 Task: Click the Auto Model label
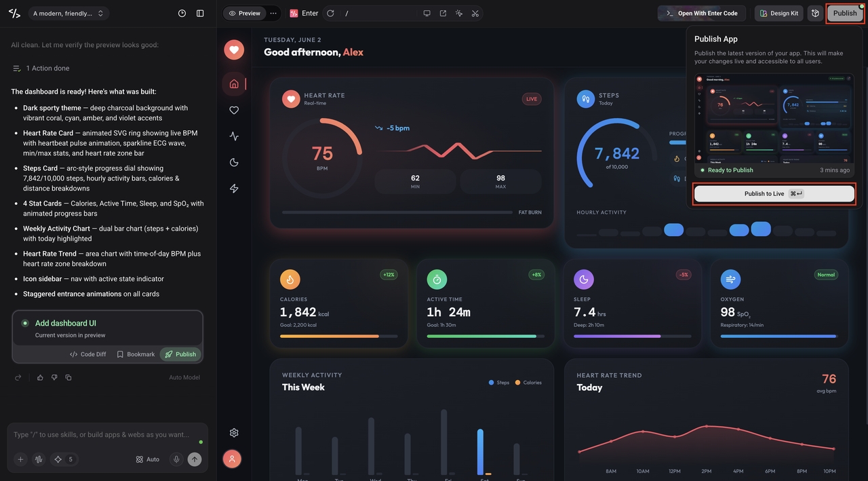[184, 377]
